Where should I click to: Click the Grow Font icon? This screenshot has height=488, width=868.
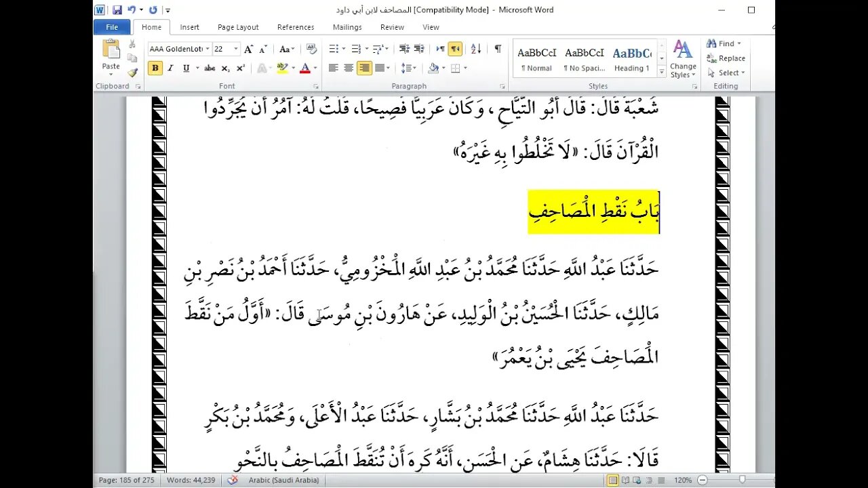pos(248,49)
